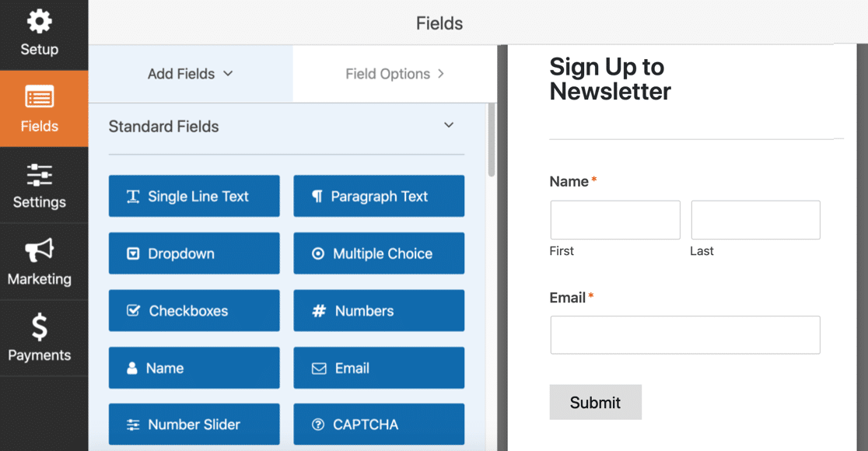Screen dimensions: 868x451
Task: Add a Number Slider field
Action: coord(194,425)
